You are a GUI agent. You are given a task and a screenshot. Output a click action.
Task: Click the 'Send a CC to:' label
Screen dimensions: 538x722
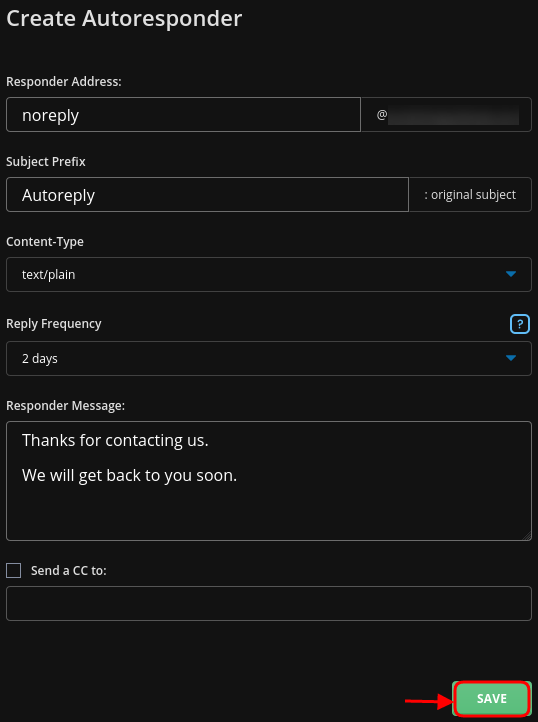click(69, 571)
